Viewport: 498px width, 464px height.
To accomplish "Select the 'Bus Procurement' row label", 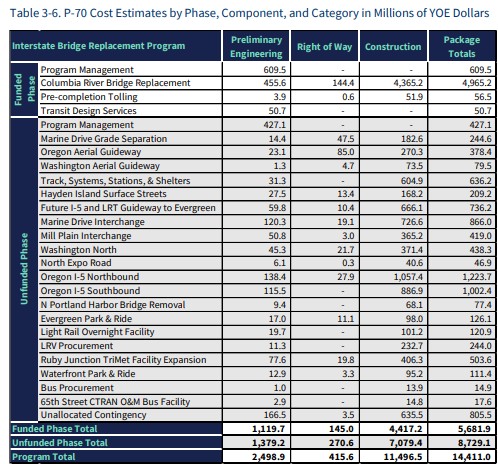I will 77,388.
